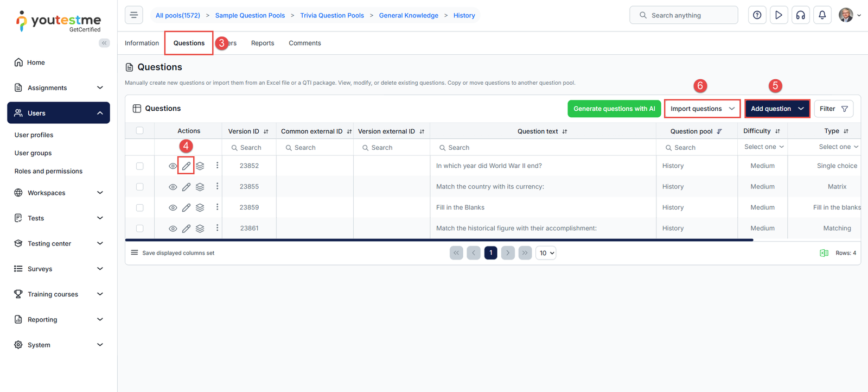Expand the Import questions dropdown
The image size is (868, 392).
[x=702, y=109]
